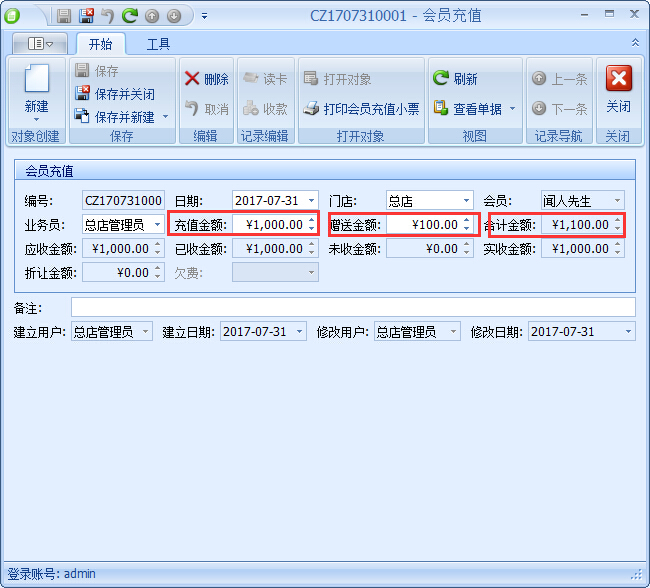Expand the 日期 date dropdown
The image size is (650, 588).
click(x=312, y=201)
